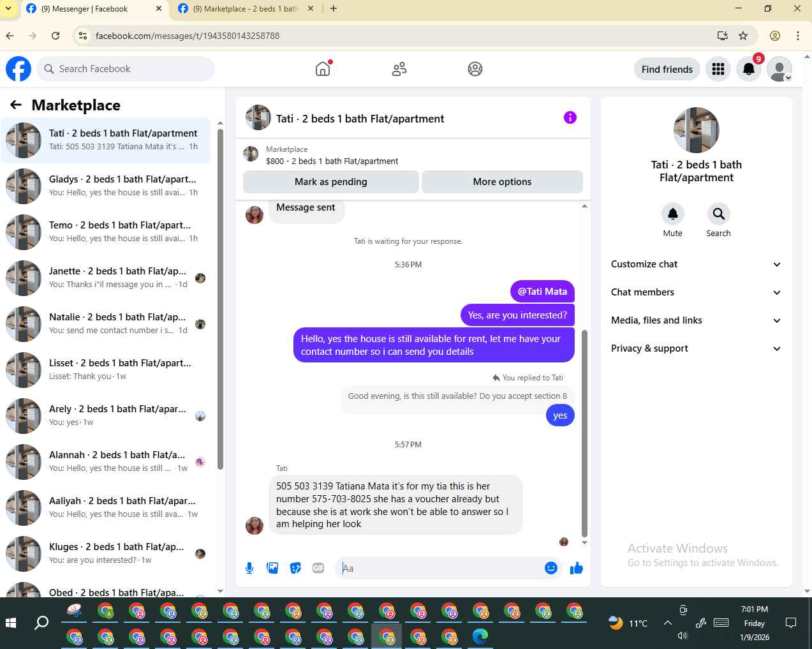Screen dimensions: 812x649
Task: Open Tati conversation in chat list
Action: [x=106, y=140]
